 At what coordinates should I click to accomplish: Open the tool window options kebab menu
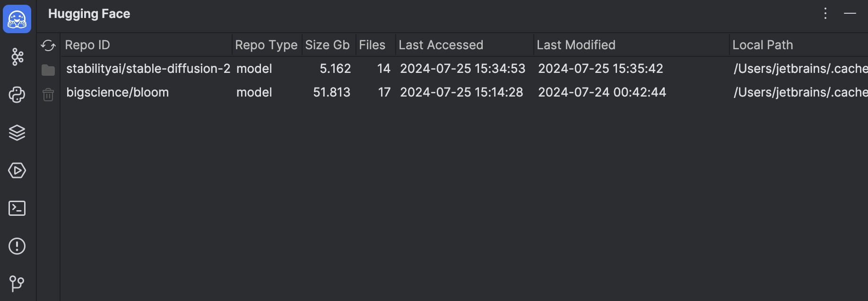825,13
